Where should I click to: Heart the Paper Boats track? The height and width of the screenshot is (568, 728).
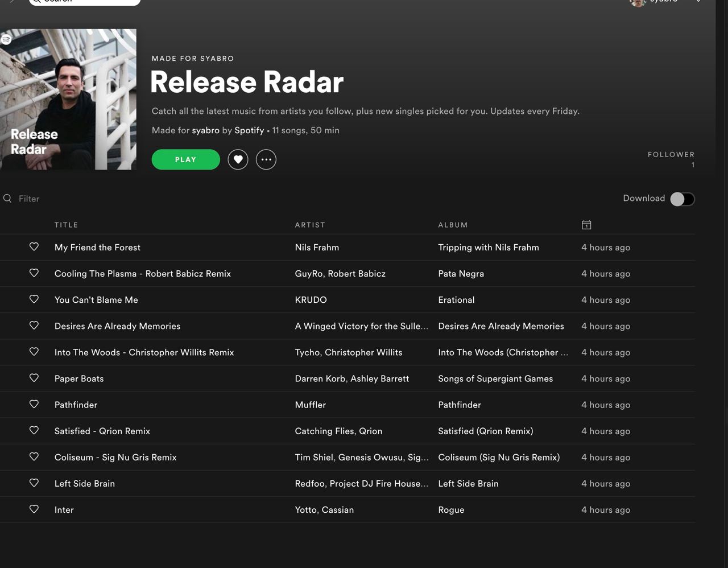coord(34,377)
